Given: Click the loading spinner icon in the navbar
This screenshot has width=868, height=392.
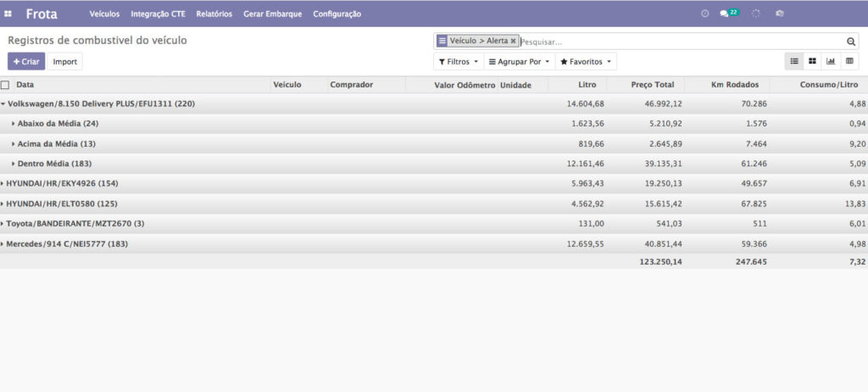Looking at the screenshot, I should (x=755, y=14).
